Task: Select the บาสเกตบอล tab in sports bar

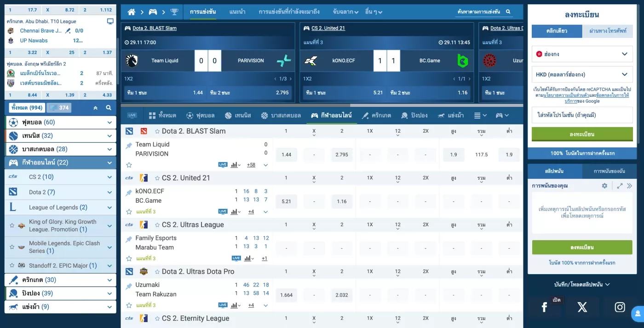Action: 281,115
